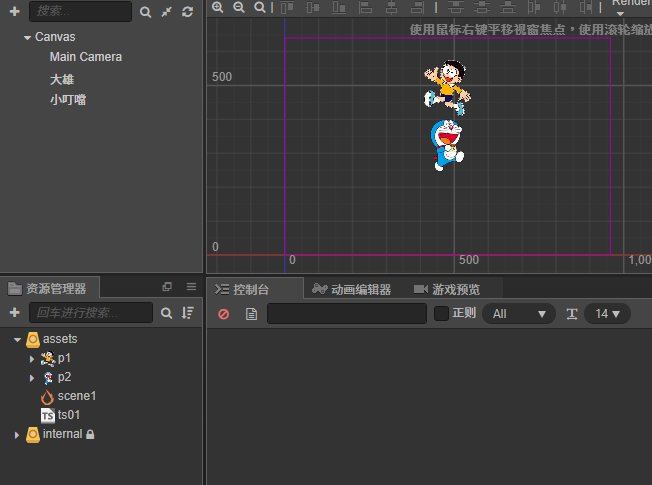Screen dimensions: 652x485
Task: Distribute nodes by horizontal centers
Action: click(560, 7)
